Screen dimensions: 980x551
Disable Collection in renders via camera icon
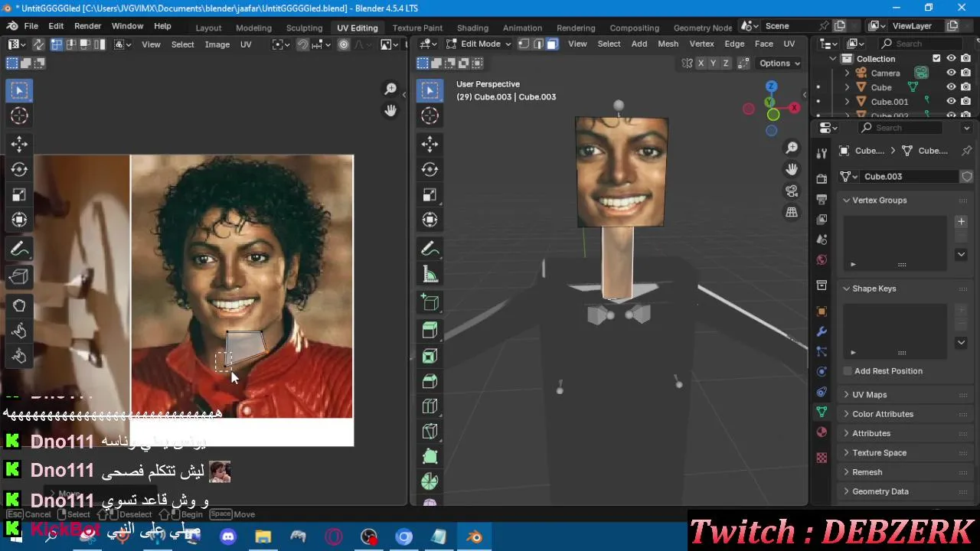pyautogui.click(x=966, y=58)
